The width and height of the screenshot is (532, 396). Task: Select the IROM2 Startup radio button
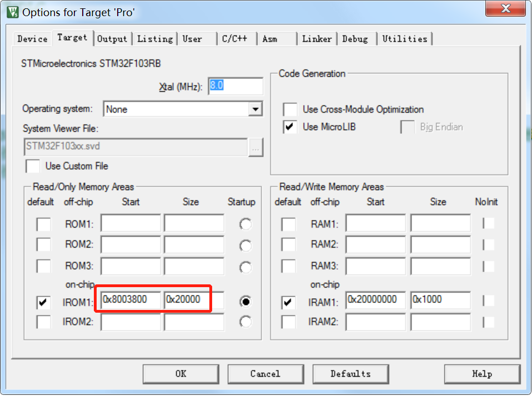245,322
